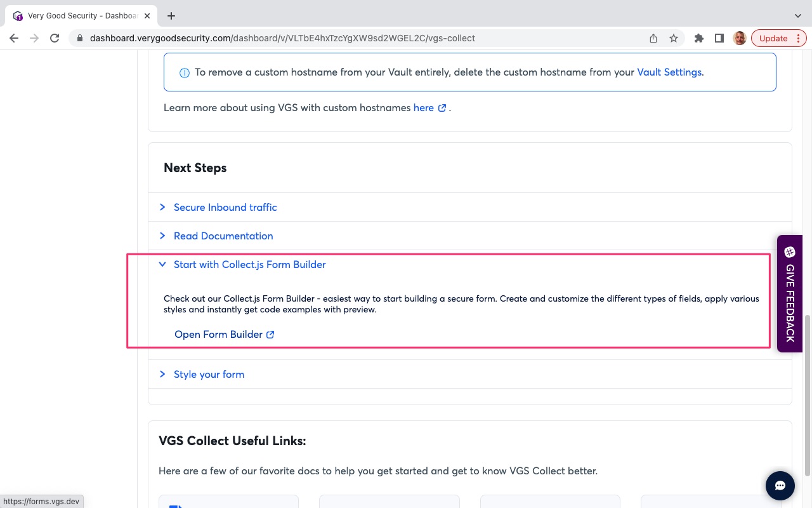Click the Chrome three-dot menu in Update button
The width and height of the screenshot is (812, 508).
point(798,38)
